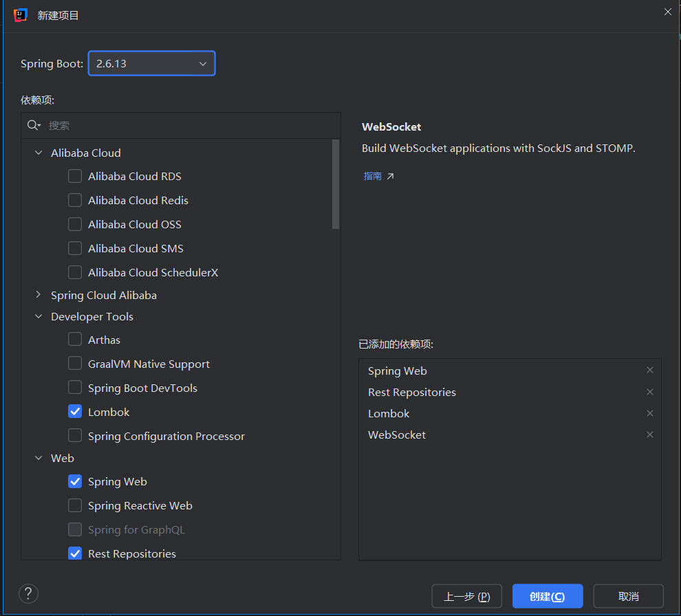The width and height of the screenshot is (681, 616).
Task: Select Rest Repositories in added dependencies
Action: [412, 392]
